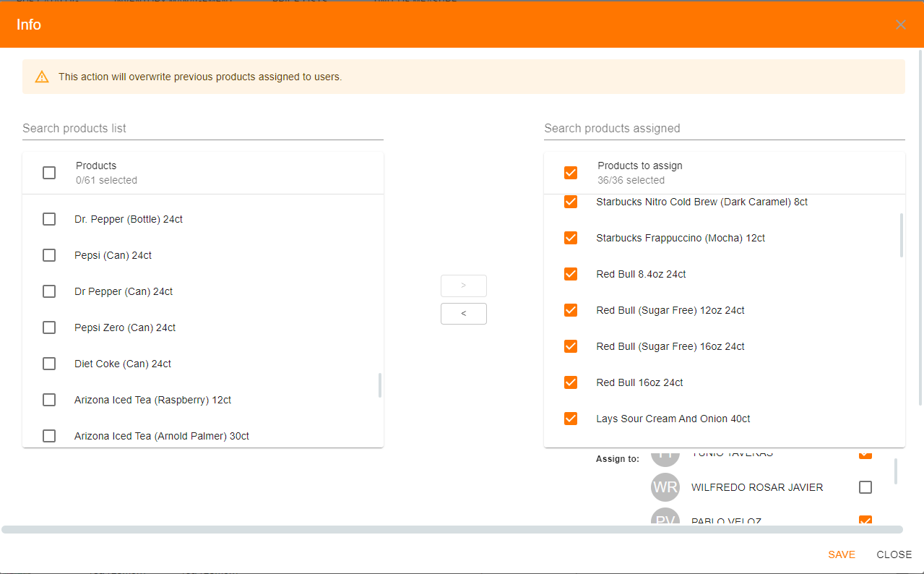Click the Assign to users list scrollbar
The image size is (924, 574).
pyautogui.click(x=896, y=471)
